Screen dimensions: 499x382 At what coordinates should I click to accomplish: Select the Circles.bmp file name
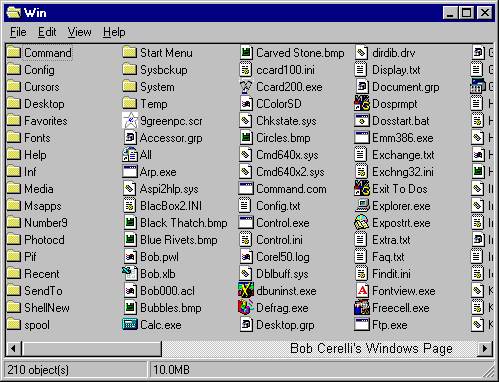click(x=283, y=138)
